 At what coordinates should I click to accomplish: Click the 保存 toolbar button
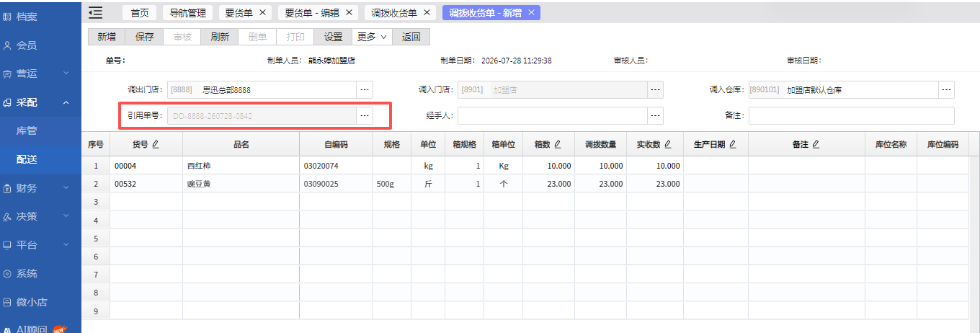tap(144, 37)
